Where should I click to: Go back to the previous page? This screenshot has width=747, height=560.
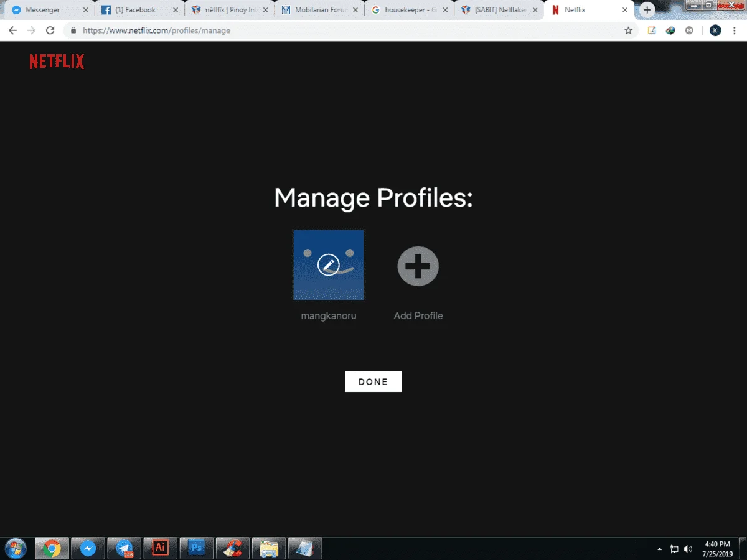coord(12,30)
